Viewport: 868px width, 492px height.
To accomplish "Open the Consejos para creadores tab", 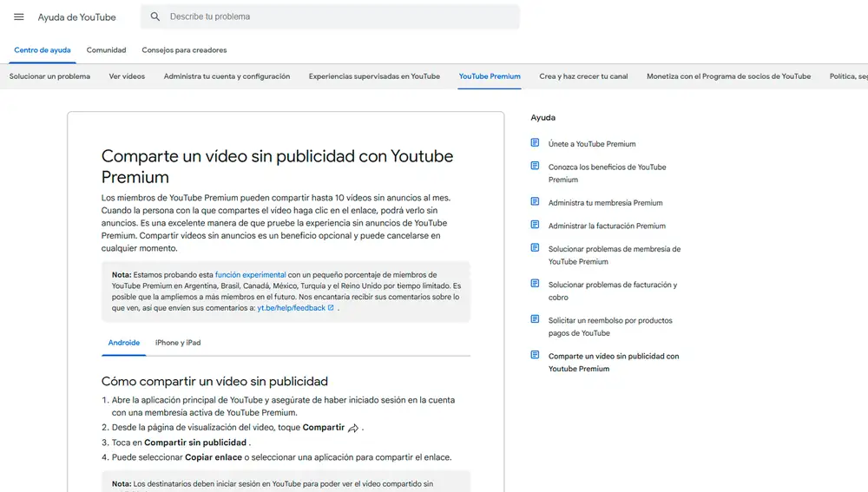I will click(184, 49).
